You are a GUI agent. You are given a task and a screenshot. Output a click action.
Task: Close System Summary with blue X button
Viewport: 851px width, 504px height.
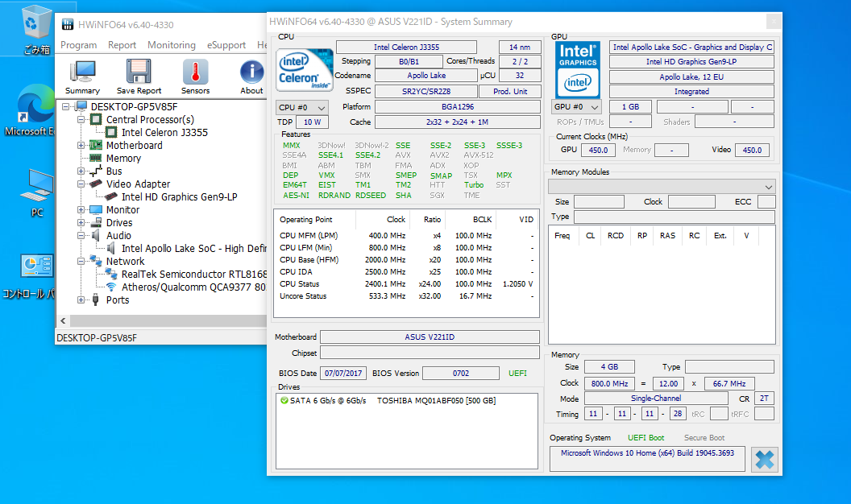[764, 460]
